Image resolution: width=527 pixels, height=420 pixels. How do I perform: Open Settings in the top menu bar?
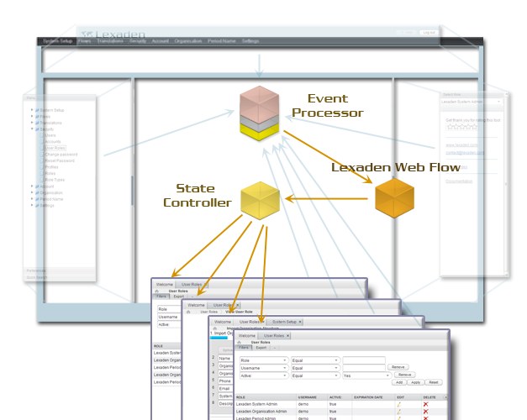click(x=250, y=41)
